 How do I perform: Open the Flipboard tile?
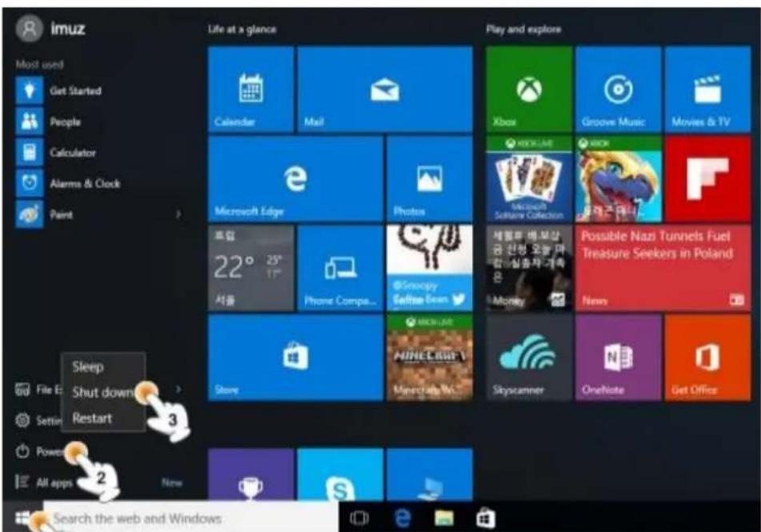[707, 178]
